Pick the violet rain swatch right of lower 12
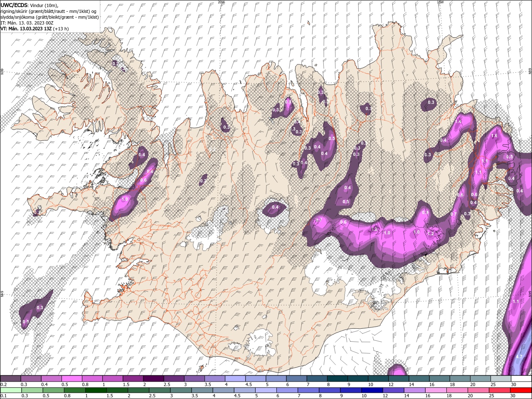Image resolution: width=532 pixels, height=399 pixels. [394, 390]
